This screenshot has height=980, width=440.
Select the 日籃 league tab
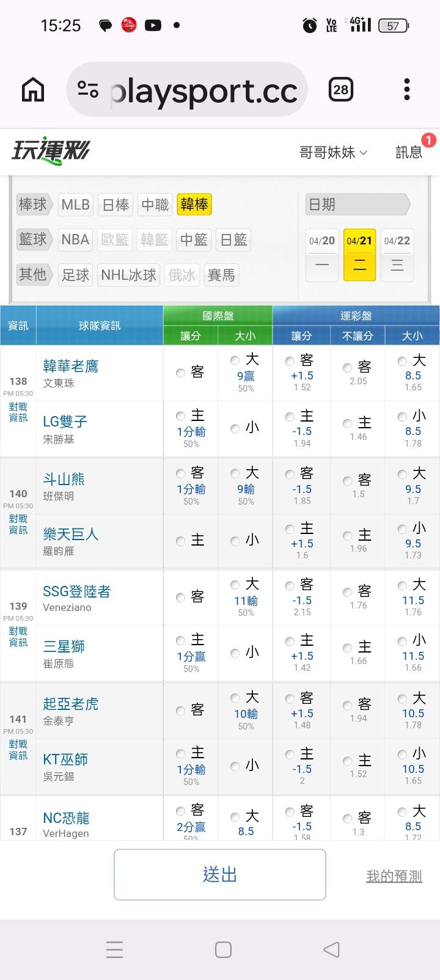233,240
